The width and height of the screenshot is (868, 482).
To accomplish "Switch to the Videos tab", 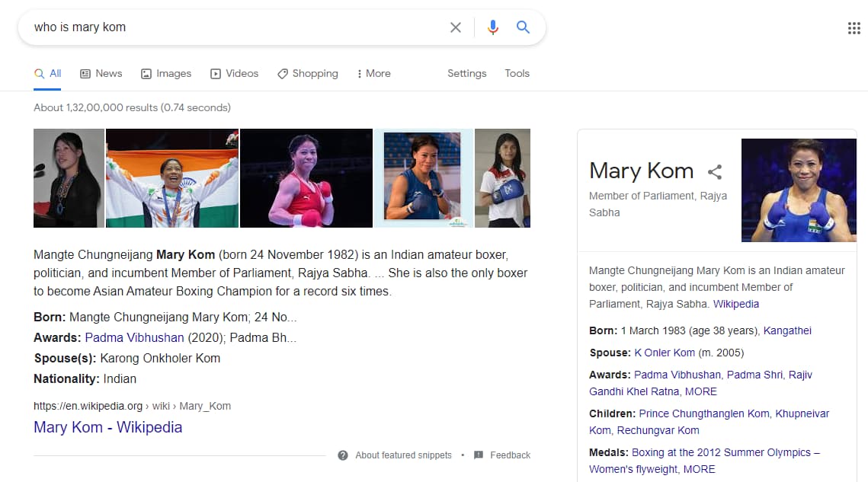I will 234,74.
